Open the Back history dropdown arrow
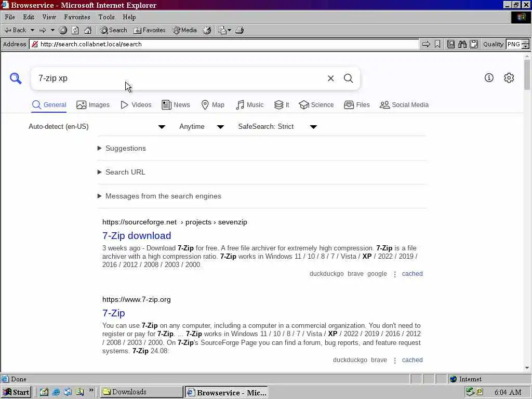Screen dimensions: 532x399 coord(32,30)
